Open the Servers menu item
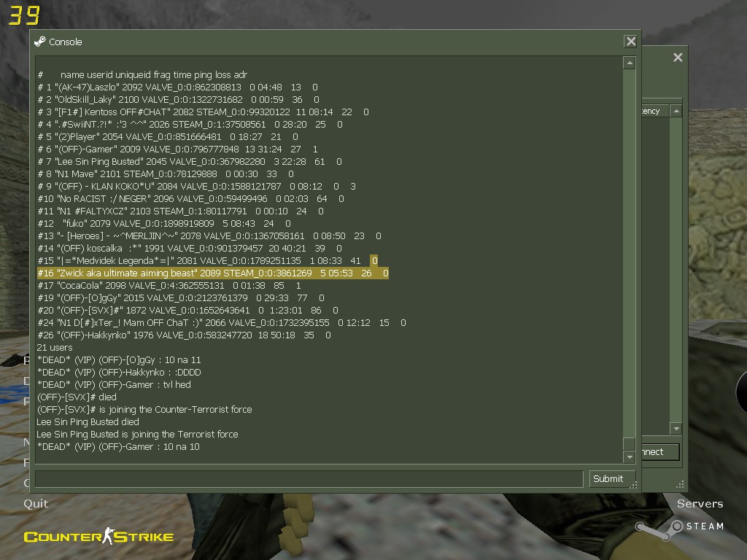 click(x=700, y=504)
